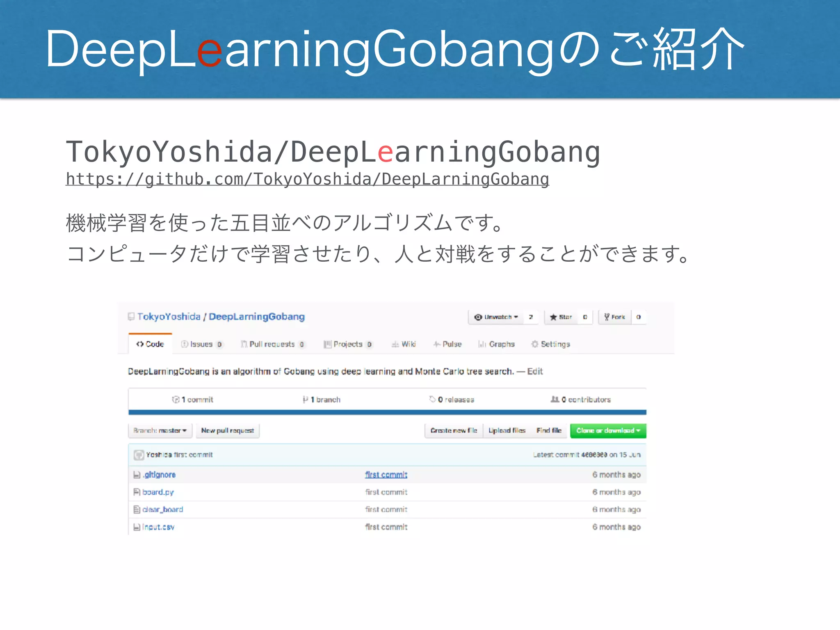Fork the repository with the Fork button

[x=614, y=317]
